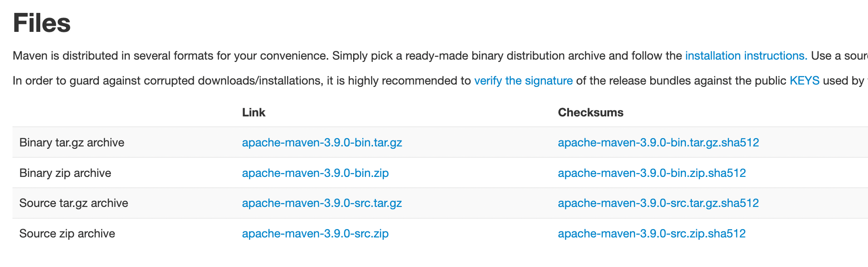
Task: Open the installation instructions link
Action: 746,56
